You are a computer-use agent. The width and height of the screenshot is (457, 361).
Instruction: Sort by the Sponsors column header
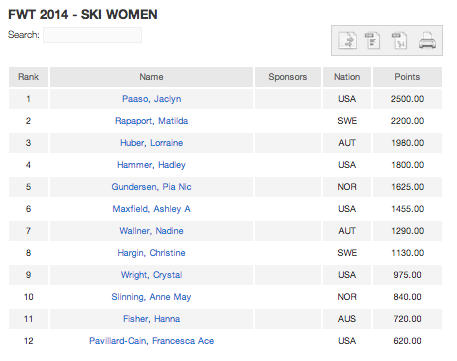[288, 77]
